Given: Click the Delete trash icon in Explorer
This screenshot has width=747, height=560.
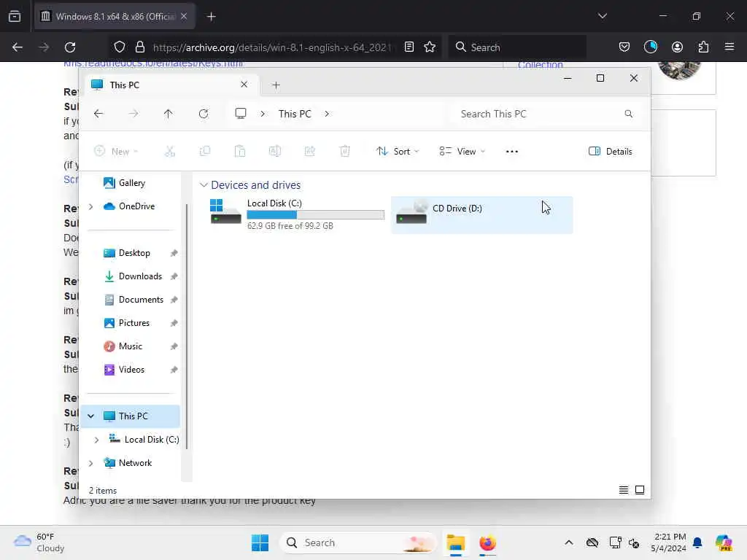Looking at the screenshot, I should (x=345, y=152).
